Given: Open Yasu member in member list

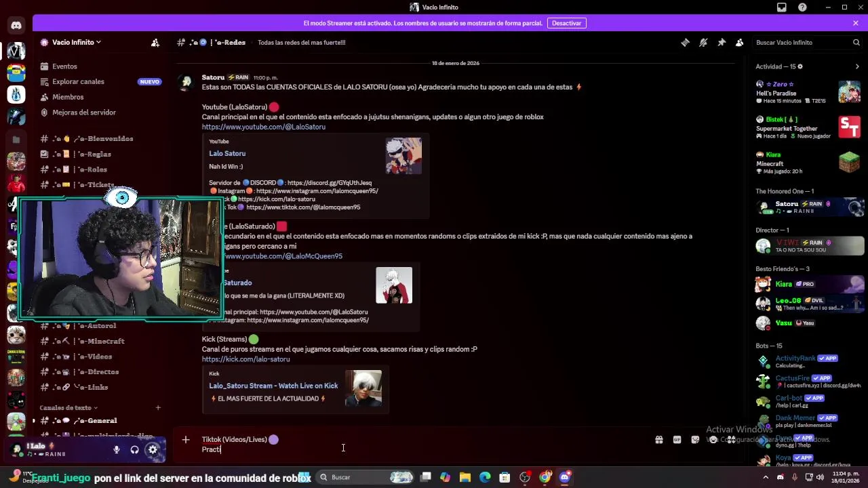Looking at the screenshot, I should (810, 323).
